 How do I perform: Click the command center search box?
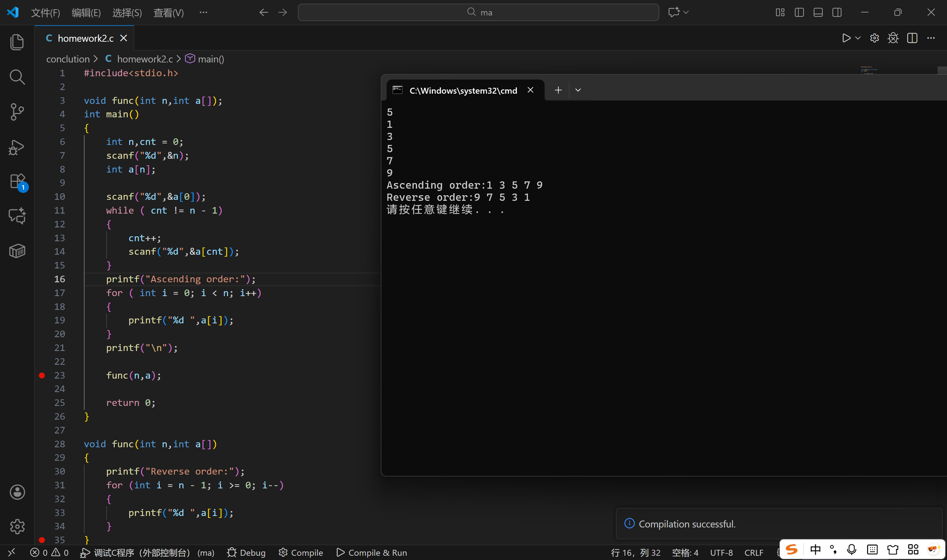tap(478, 12)
